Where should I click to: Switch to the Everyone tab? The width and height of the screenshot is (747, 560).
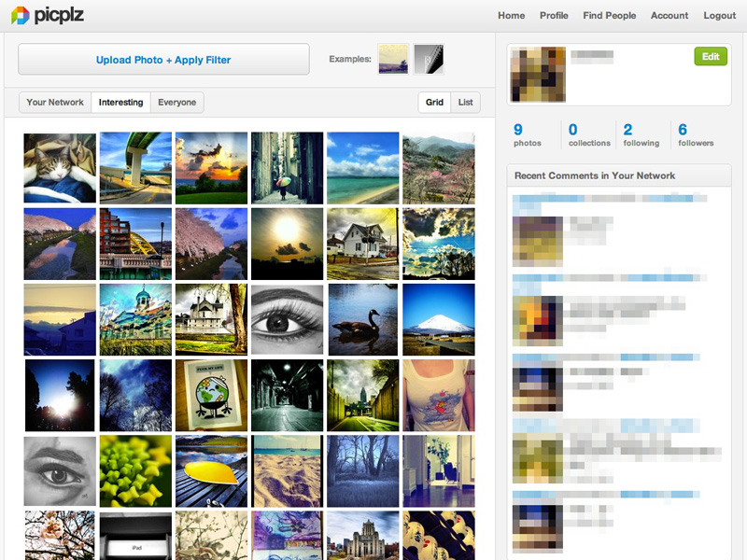click(x=176, y=103)
